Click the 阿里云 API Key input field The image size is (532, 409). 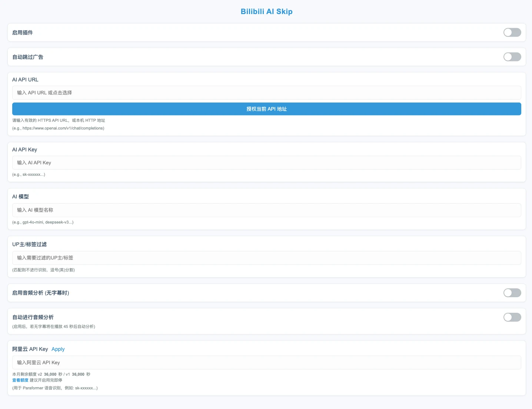pyautogui.click(x=267, y=362)
